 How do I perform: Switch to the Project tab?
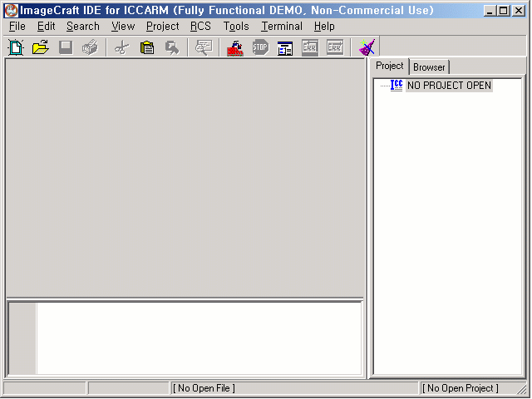click(390, 66)
